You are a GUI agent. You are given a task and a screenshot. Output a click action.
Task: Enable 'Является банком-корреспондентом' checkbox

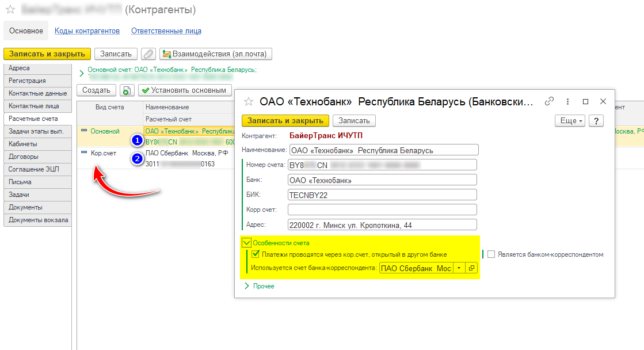491,254
